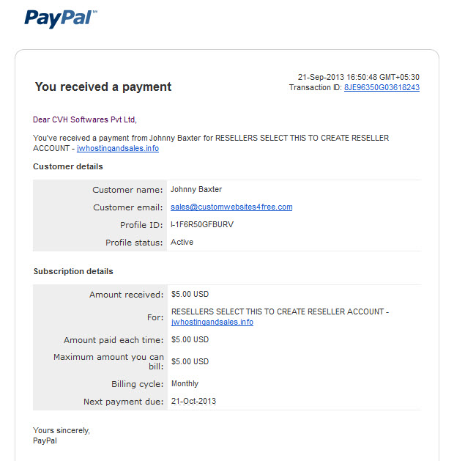Click the 'Subscription details' section heading

(x=73, y=271)
